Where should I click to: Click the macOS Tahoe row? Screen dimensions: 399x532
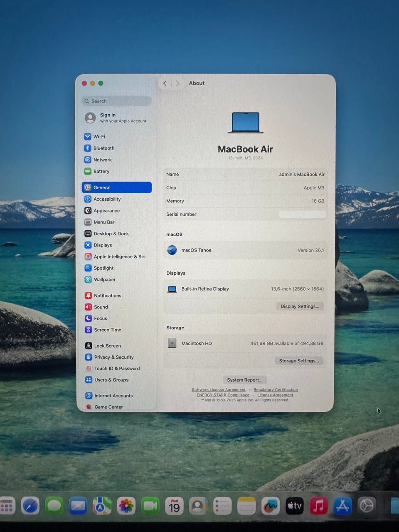(x=245, y=250)
